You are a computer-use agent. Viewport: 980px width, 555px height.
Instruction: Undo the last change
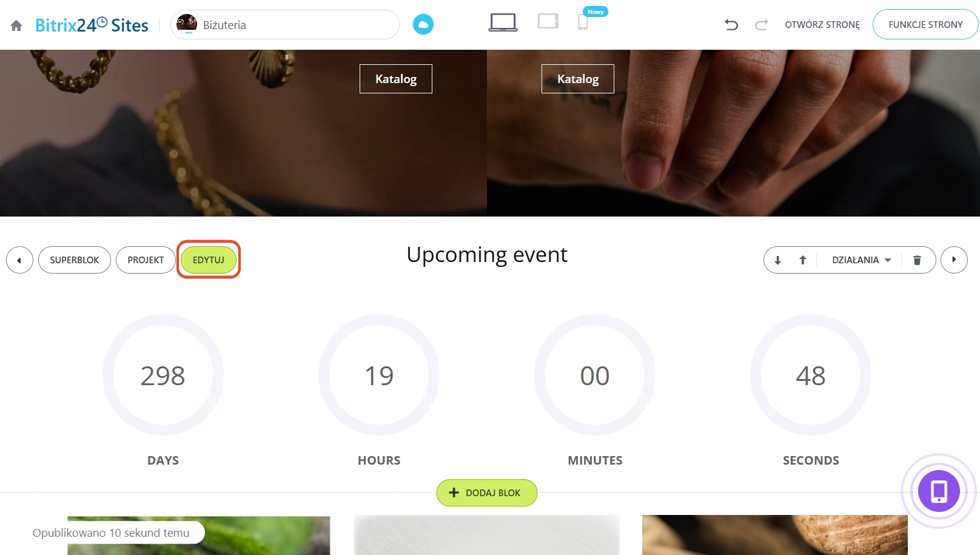click(731, 25)
